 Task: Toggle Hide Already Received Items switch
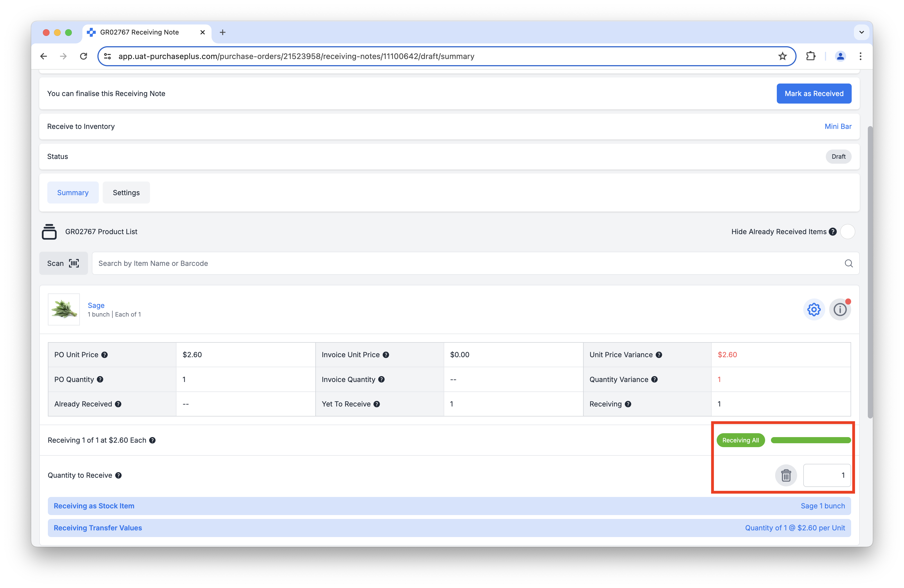click(847, 232)
